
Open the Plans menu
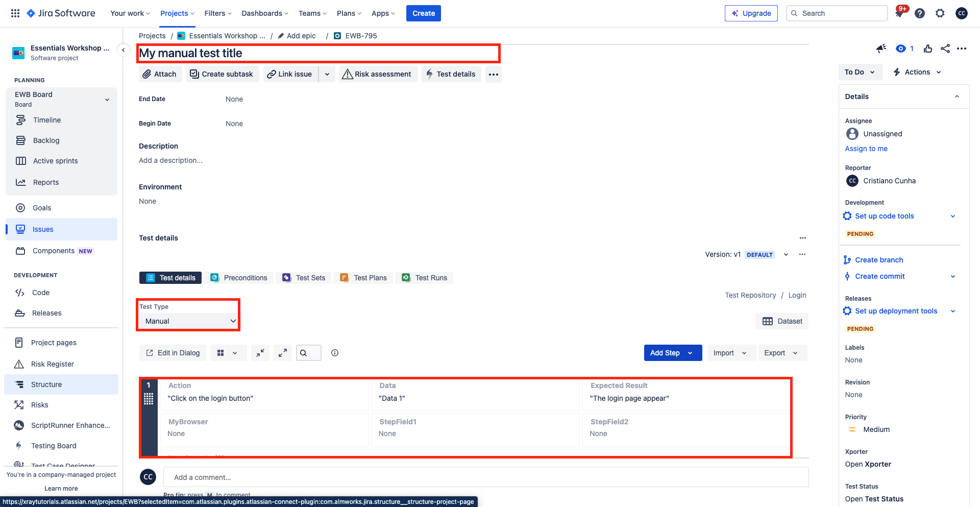[349, 13]
